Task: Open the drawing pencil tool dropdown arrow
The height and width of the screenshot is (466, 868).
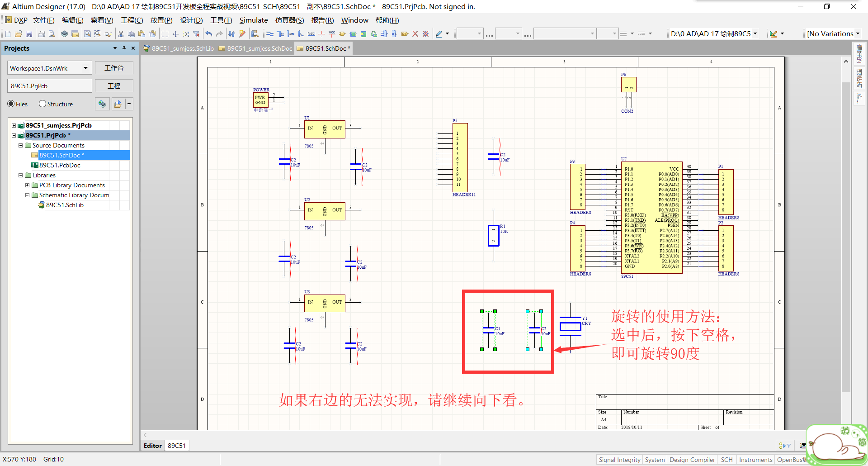Action: 448,34
